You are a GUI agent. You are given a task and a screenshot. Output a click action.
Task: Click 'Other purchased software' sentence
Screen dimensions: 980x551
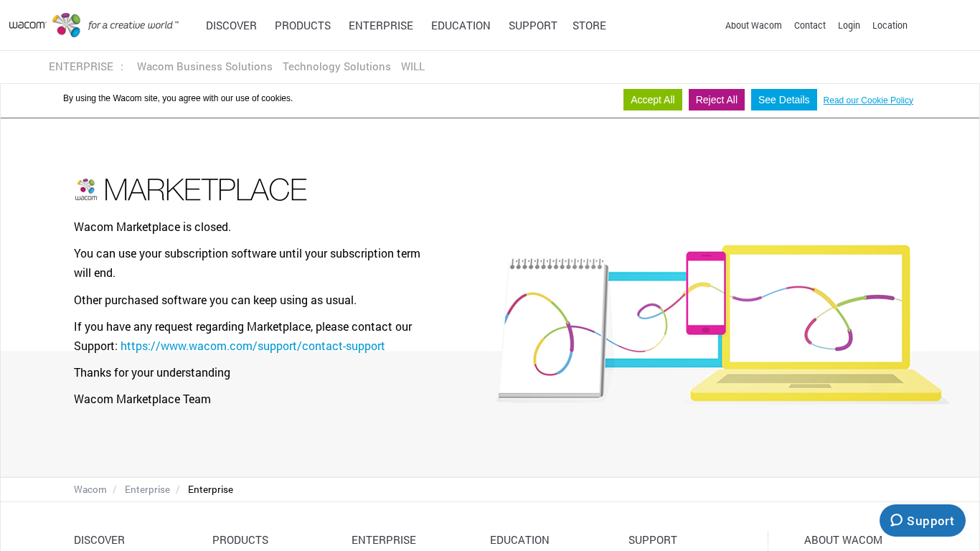[x=215, y=300]
